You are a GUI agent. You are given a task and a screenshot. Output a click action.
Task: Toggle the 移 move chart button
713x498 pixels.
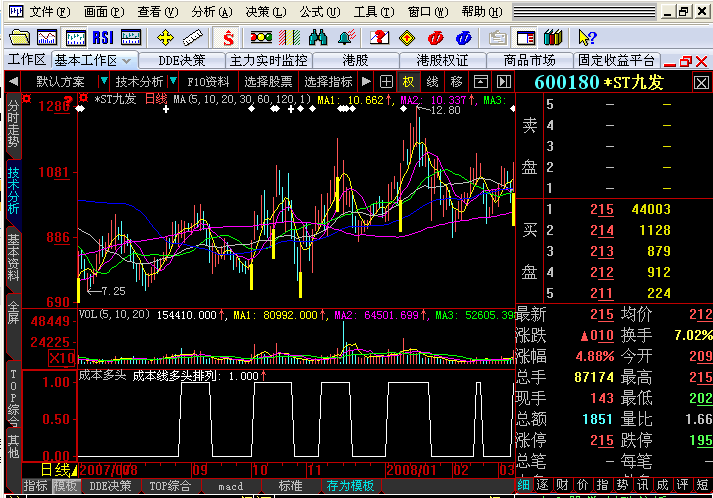tap(456, 82)
